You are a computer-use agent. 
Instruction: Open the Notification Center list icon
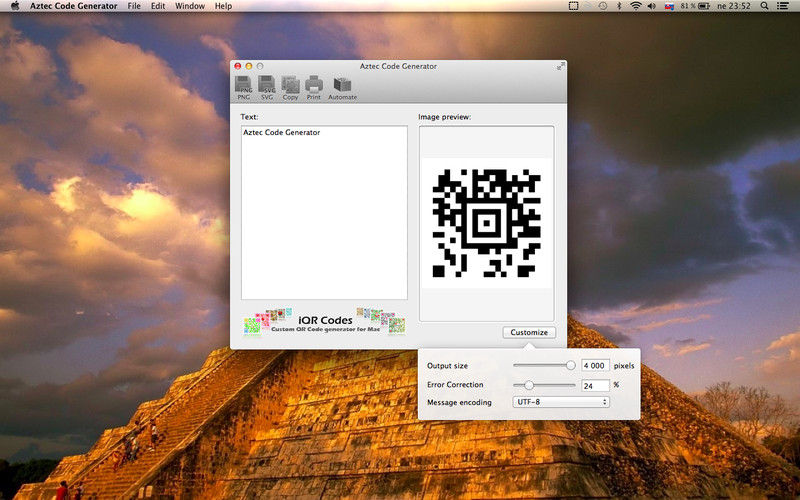coord(782,6)
